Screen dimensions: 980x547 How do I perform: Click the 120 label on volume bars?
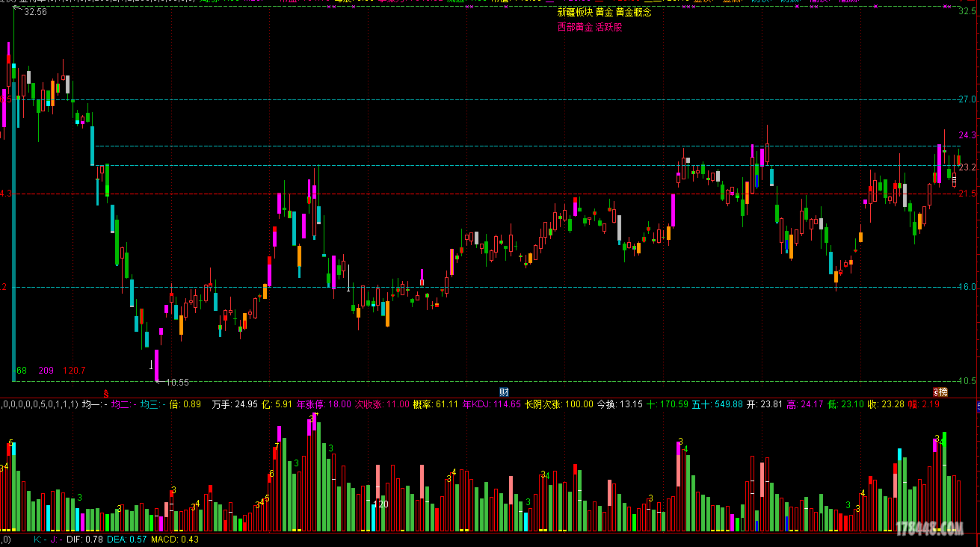381,504
